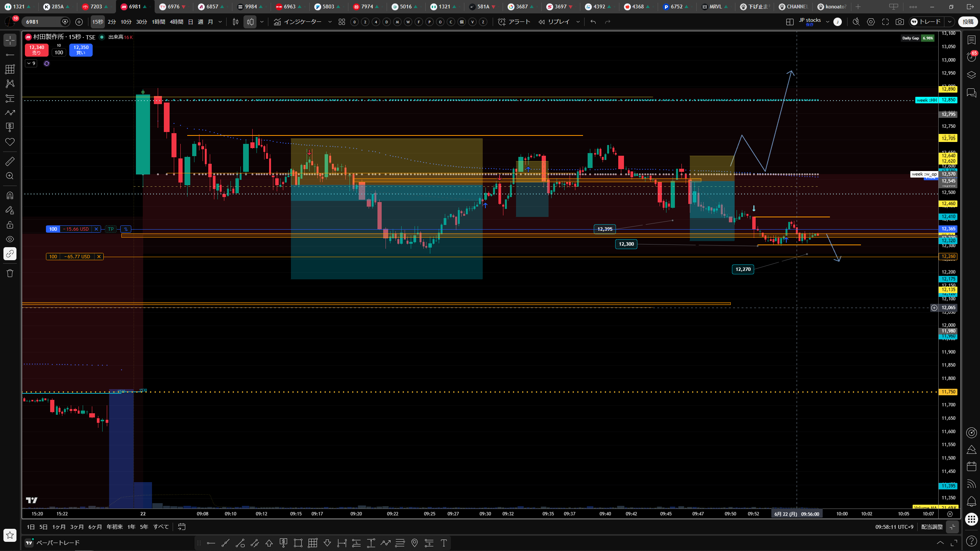Viewport: 980px width, 551px height.
Task: Click the 12,350 buy button
Action: click(81, 50)
